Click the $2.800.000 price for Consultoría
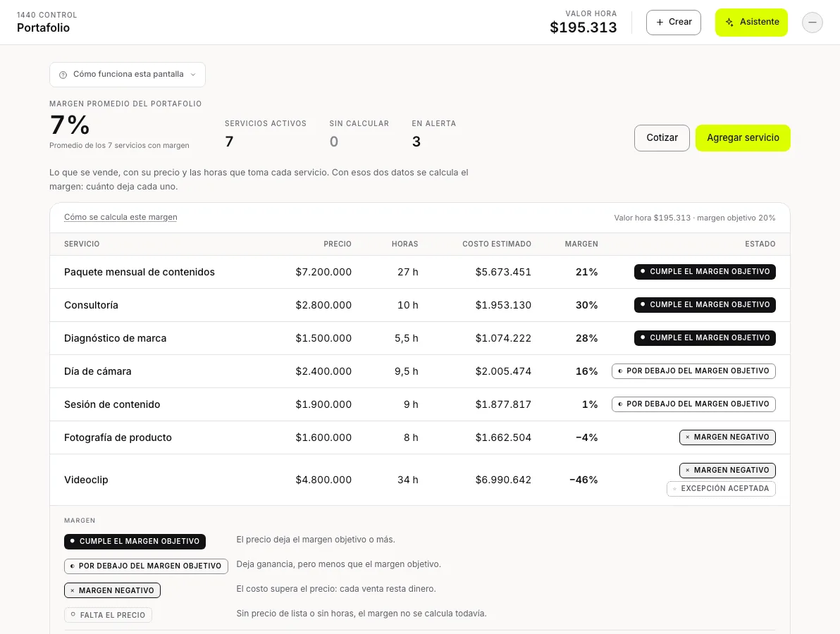Viewport: 840px width, 634px height. pos(323,305)
